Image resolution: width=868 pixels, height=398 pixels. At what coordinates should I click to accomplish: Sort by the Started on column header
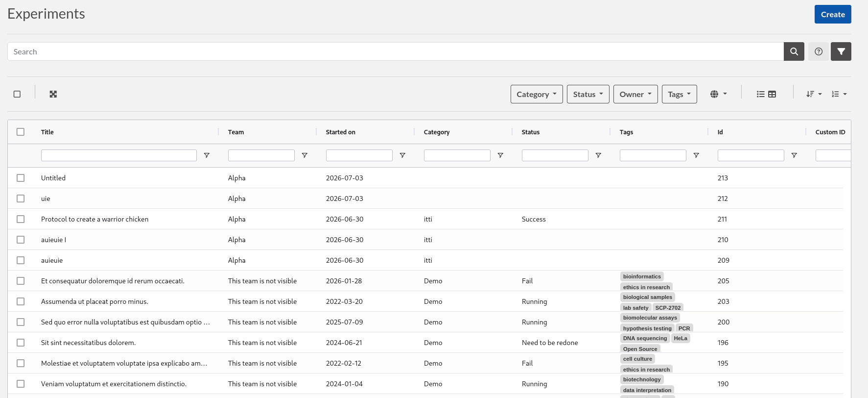[x=341, y=132]
